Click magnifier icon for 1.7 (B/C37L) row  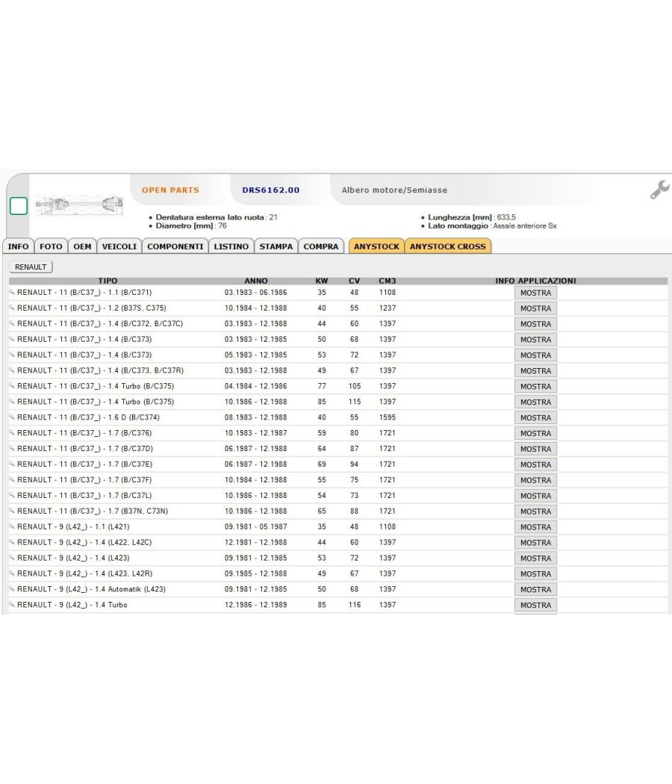(11, 495)
